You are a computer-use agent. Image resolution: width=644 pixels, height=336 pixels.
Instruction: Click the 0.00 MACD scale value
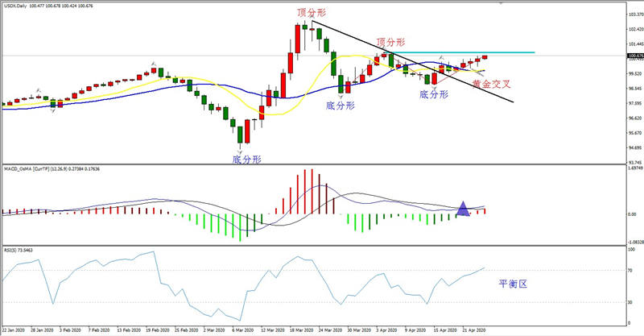[x=631, y=214]
